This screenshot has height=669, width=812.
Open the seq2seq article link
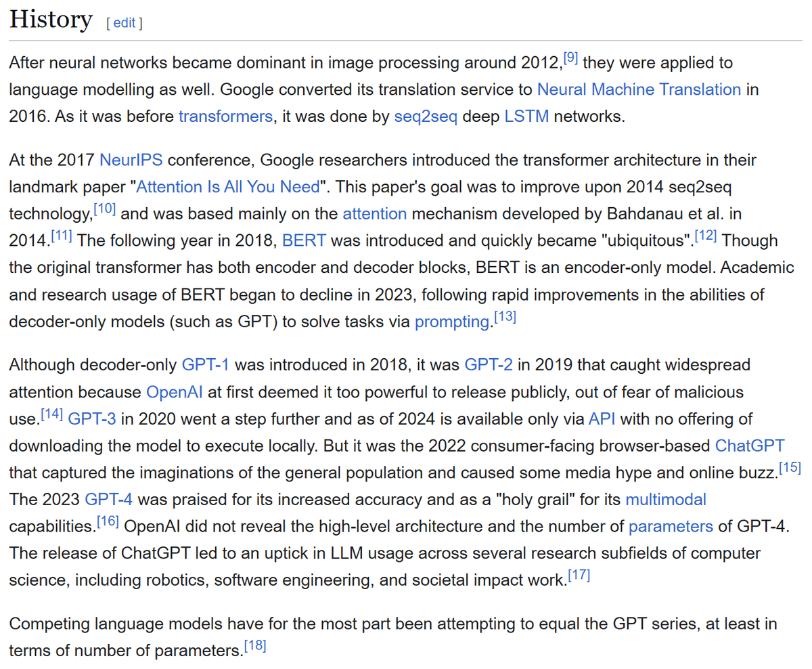pos(426,116)
